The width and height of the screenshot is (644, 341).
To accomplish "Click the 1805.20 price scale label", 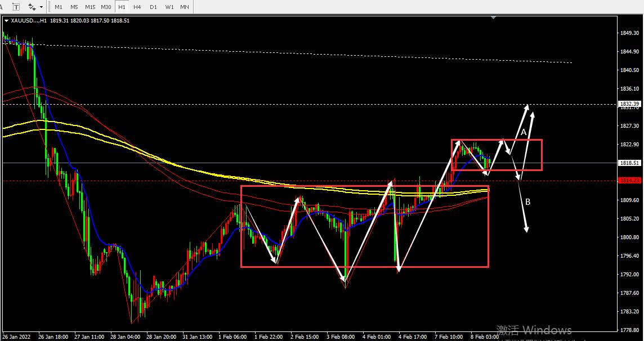I will pos(629,219).
